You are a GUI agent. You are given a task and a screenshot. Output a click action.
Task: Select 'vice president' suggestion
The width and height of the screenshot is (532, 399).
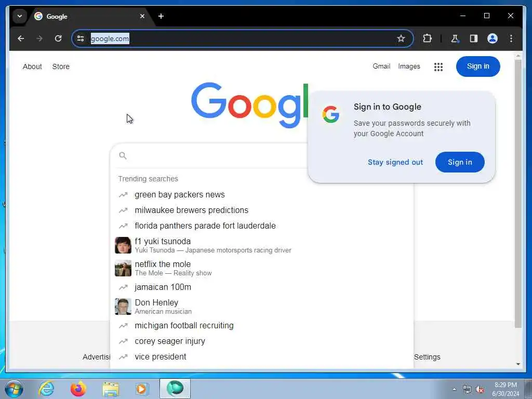coord(261,357)
